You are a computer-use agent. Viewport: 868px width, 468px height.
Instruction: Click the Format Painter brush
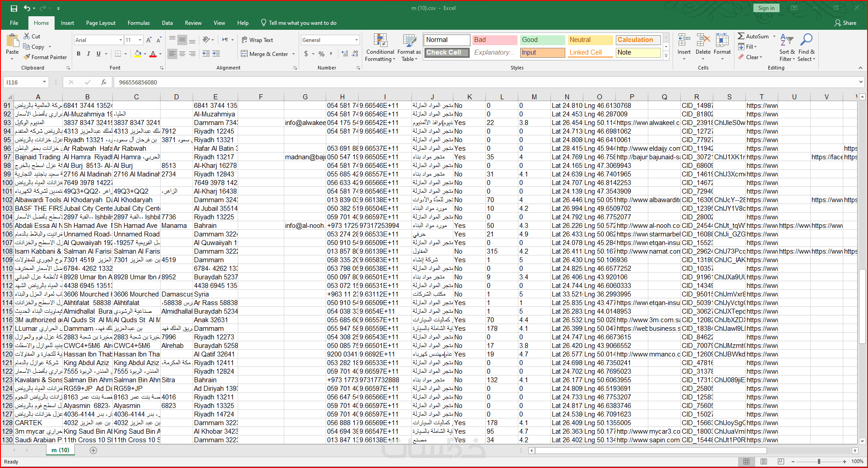point(27,57)
